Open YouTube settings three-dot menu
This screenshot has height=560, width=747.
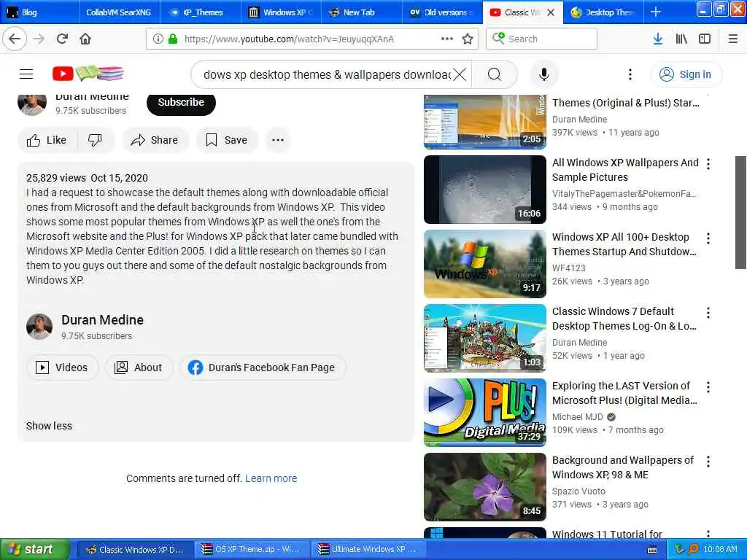point(630,74)
